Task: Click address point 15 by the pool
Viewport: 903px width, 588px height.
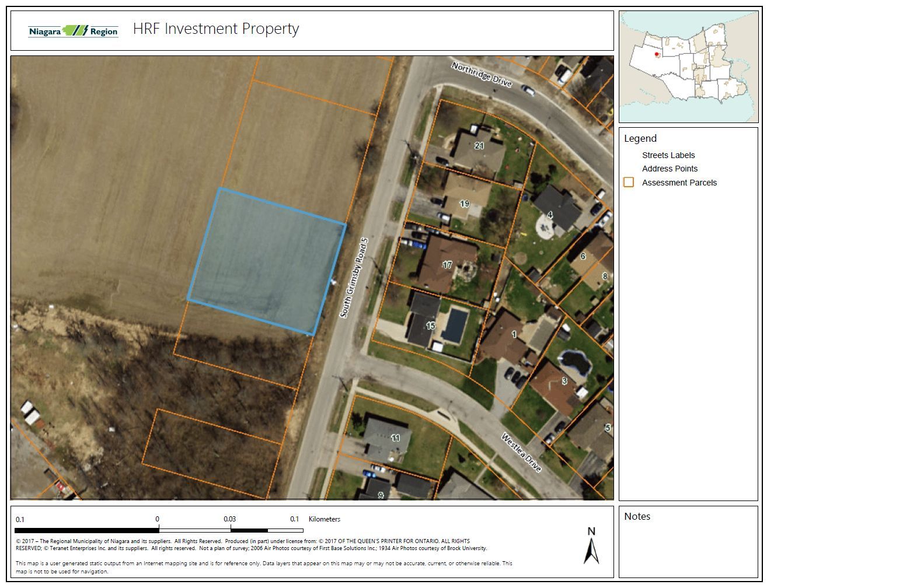Action: click(431, 326)
